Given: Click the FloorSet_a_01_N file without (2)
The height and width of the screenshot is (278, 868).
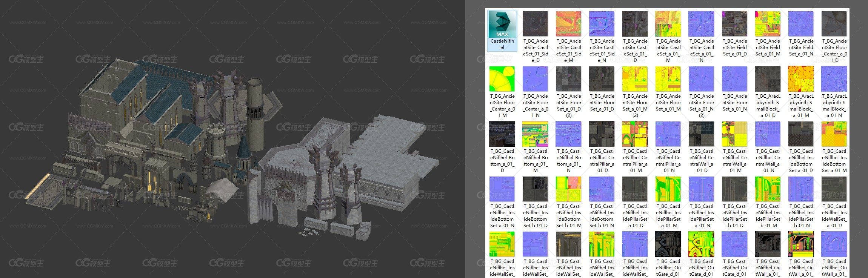Looking at the screenshot, I should coord(734,79).
